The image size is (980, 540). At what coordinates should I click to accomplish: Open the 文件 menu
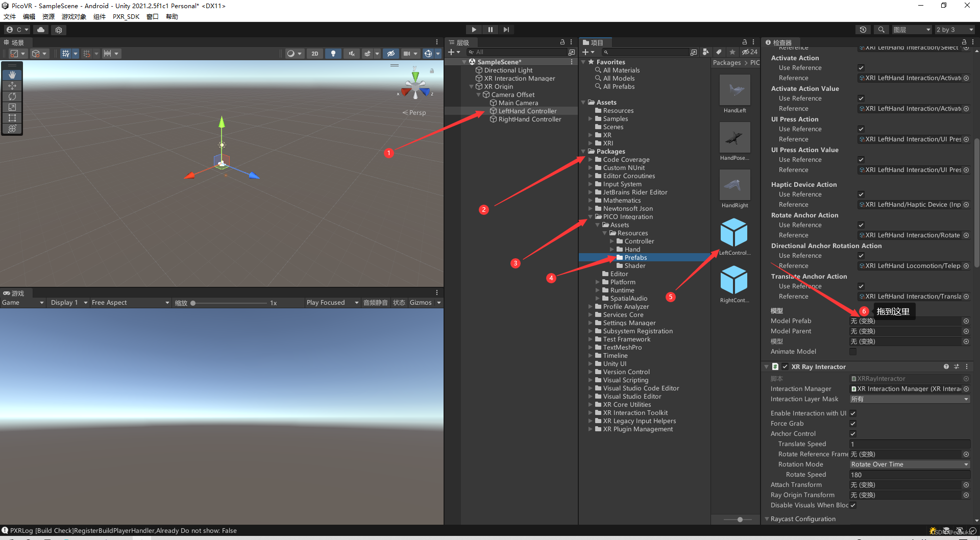pyautogui.click(x=10, y=16)
